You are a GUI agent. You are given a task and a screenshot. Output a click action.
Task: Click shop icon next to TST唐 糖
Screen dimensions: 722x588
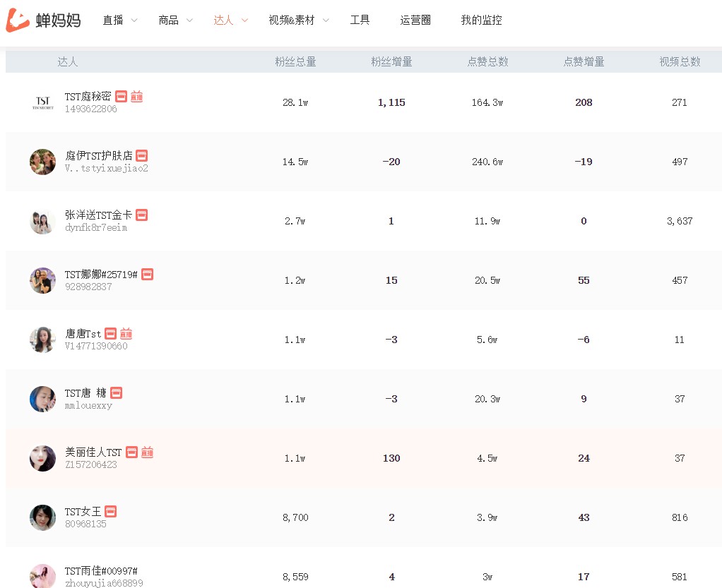pos(117,393)
